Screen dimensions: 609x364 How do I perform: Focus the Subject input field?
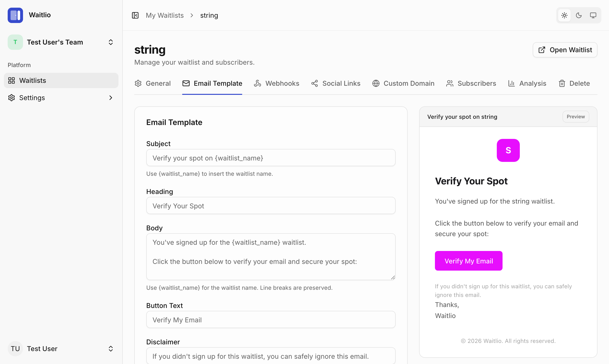[x=271, y=158]
